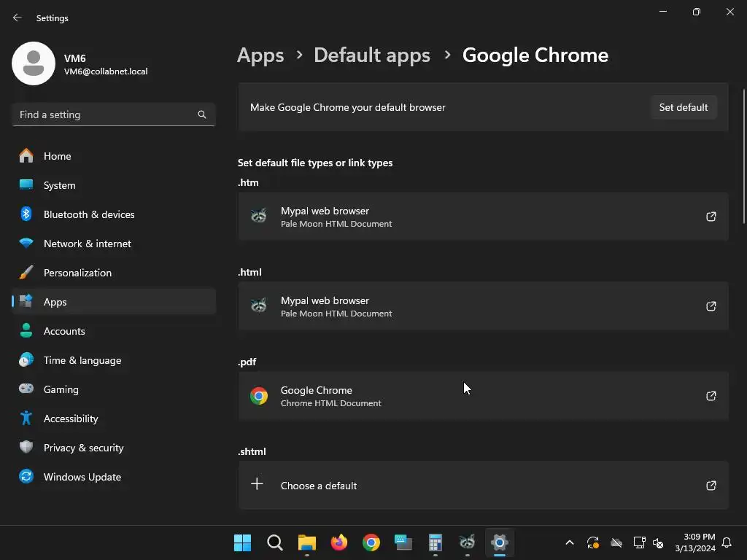The width and height of the screenshot is (747, 560).
Task: Change the .pdf default Google Chrome
Action: coord(483,396)
